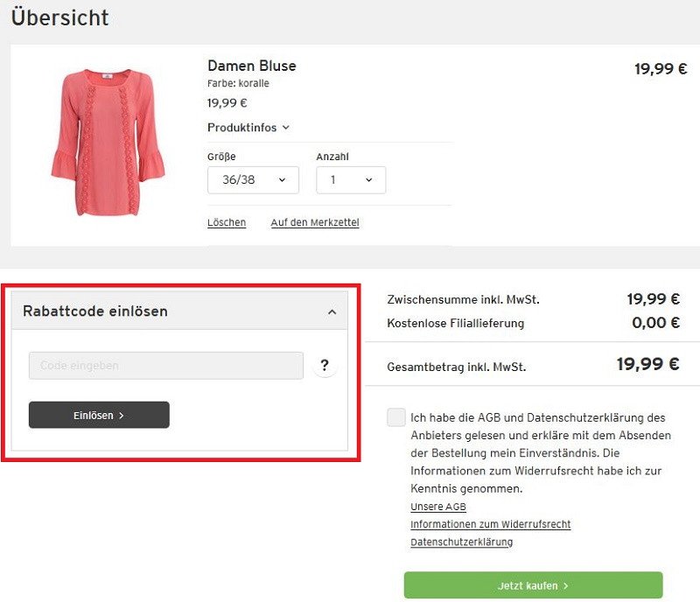Viewport: 700px width, 602px height.
Task: Click the question mark help icon
Action: pos(325,366)
